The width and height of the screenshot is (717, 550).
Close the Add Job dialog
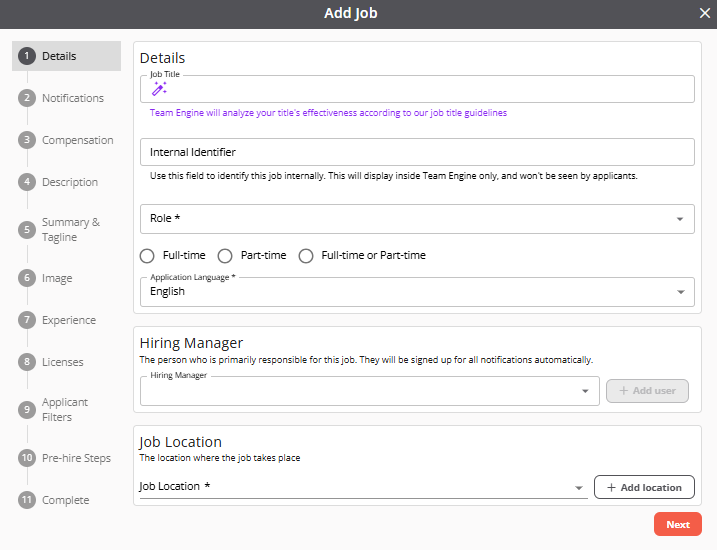704,14
